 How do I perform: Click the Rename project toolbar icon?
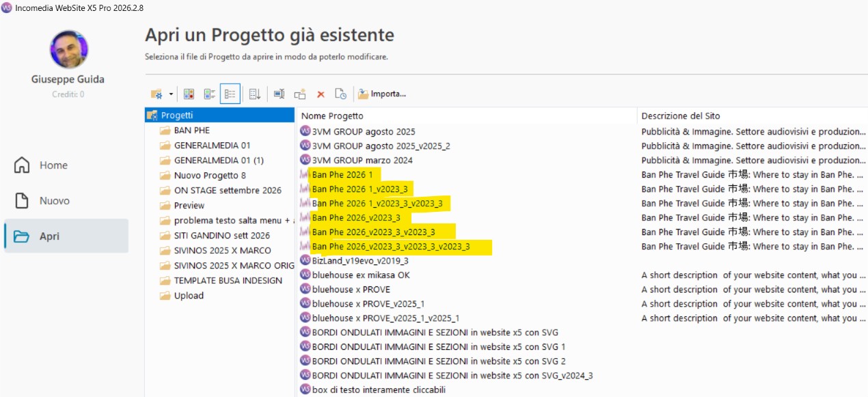click(279, 94)
